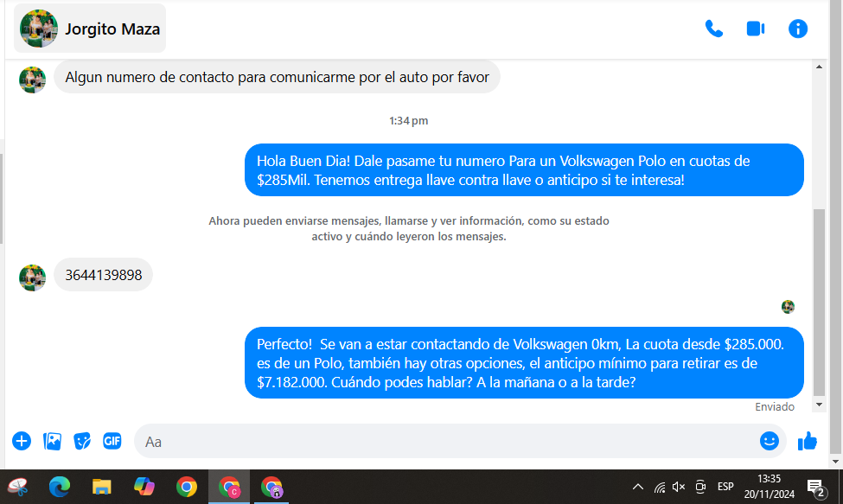The height and width of the screenshot is (504, 843).
Task: Switch ESP keyboard language
Action: click(x=725, y=486)
